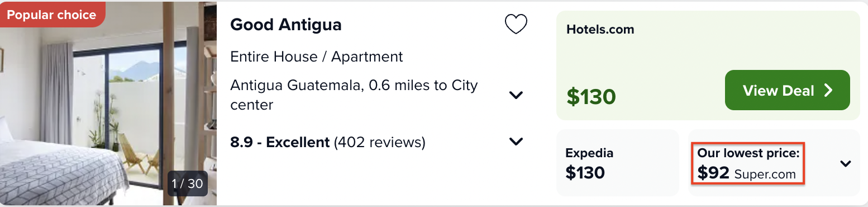Image resolution: width=868 pixels, height=207 pixels.
Task: Expand the 8.9 Excellent reviews chevron
Action: click(x=516, y=142)
